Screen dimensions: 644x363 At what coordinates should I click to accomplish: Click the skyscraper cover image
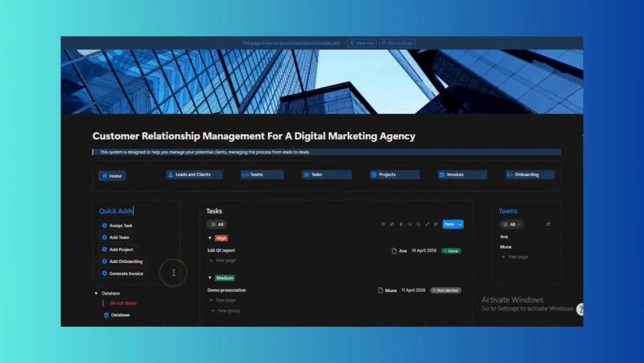322,82
